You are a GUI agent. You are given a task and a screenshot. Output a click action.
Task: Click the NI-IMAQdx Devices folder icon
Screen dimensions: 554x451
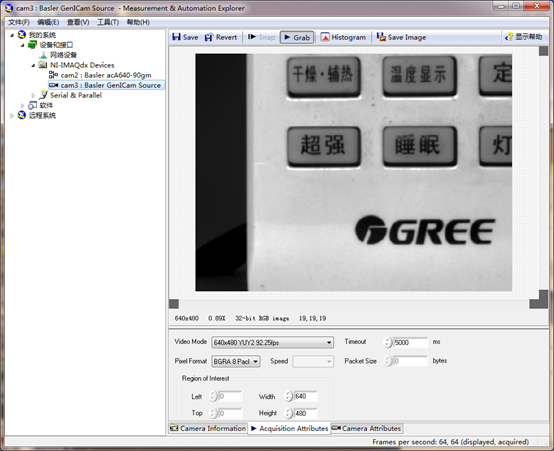point(43,65)
